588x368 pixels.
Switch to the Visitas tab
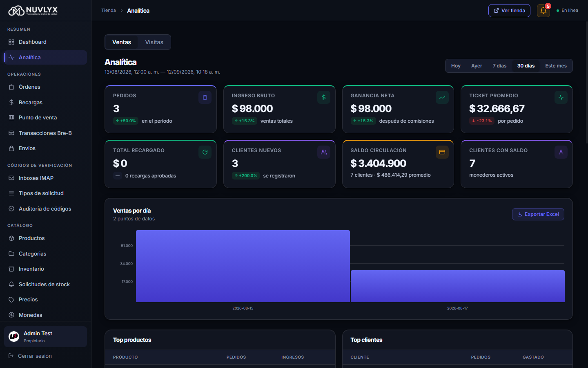[x=154, y=42]
